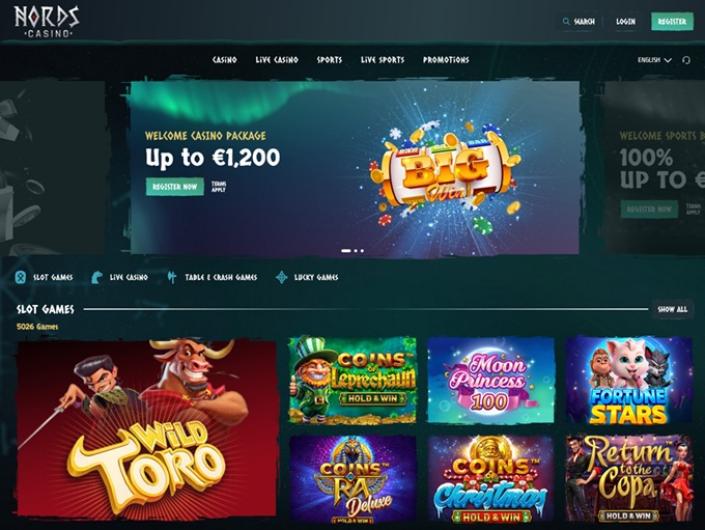The image size is (705, 530).
Task: Click the Register button in header
Action: (672, 21)
